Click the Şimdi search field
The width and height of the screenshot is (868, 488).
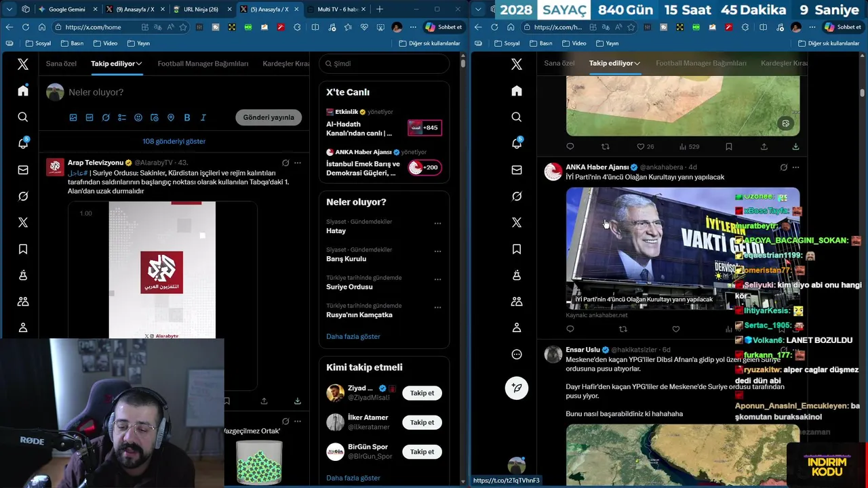(384, 64)
